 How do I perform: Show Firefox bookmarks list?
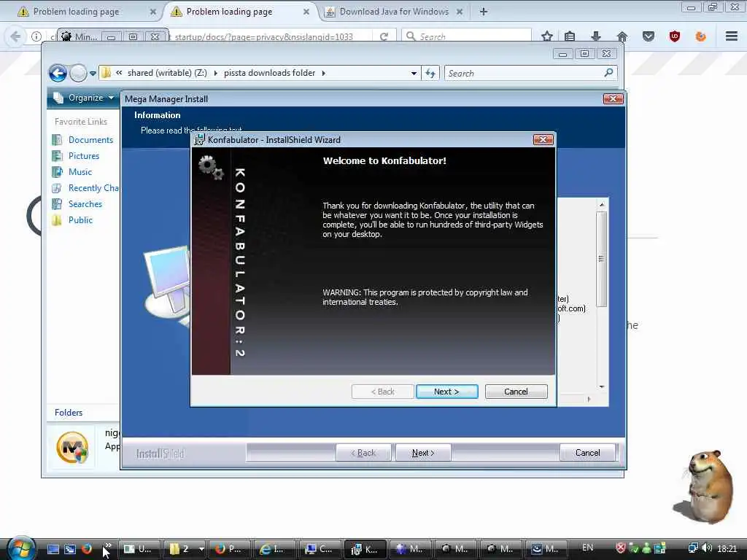tap(569, 36)
